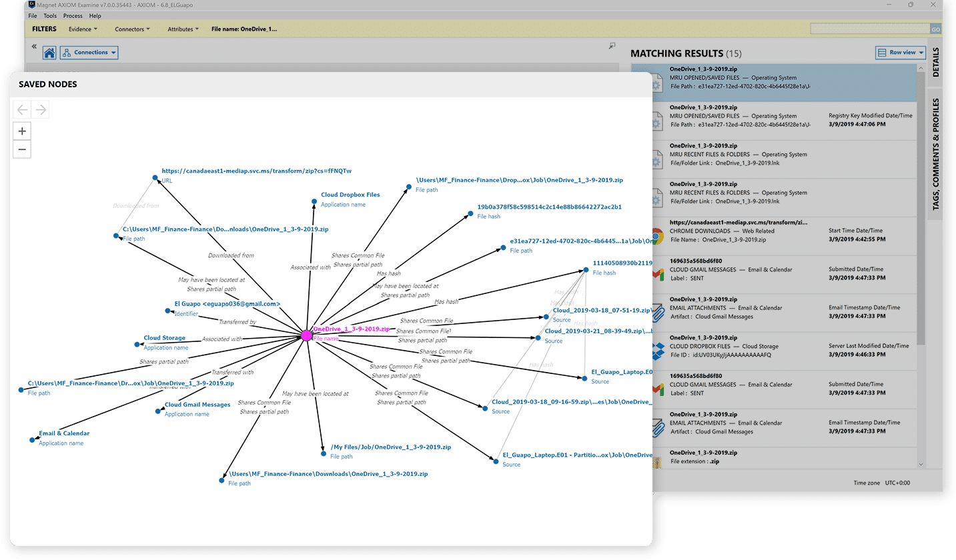Select the pink OneDrive_1_3-9-2019.zip central node
The height and width of the screenshot is (560, 956).
306,335
